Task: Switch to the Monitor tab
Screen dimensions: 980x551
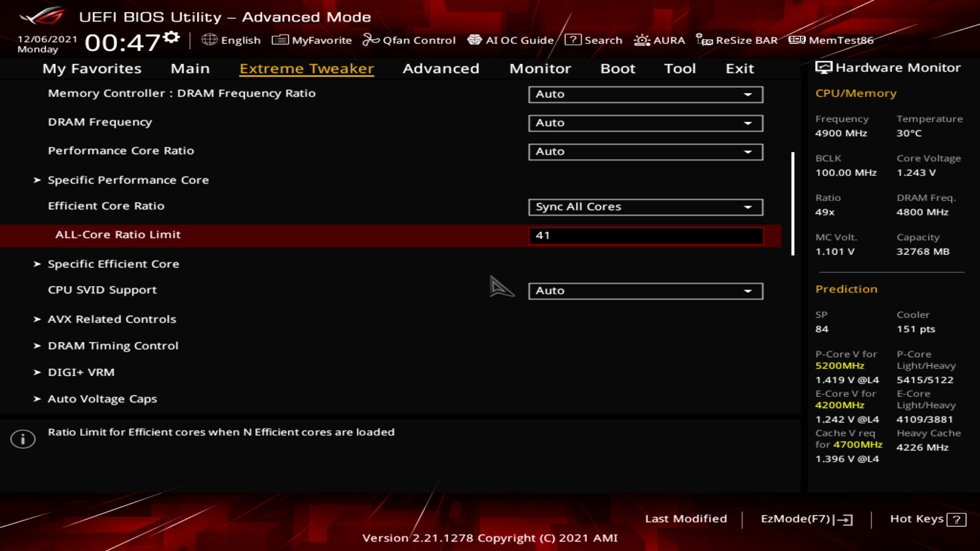Action: click(540, 68)
